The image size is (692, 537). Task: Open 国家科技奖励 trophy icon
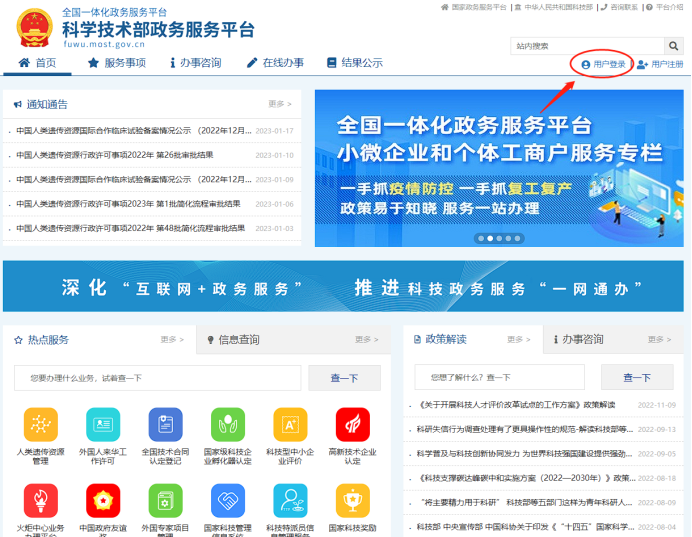pos(353,500)
